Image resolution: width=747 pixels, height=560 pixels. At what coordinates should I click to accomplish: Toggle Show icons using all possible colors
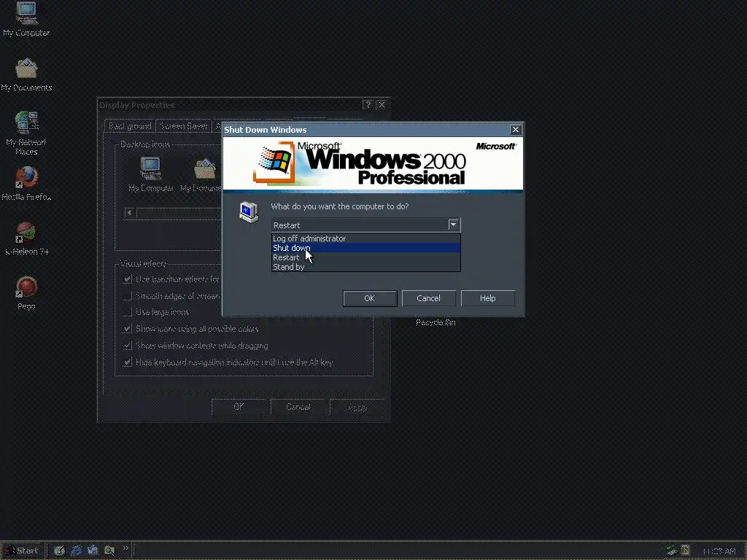[x=127, y=329]
